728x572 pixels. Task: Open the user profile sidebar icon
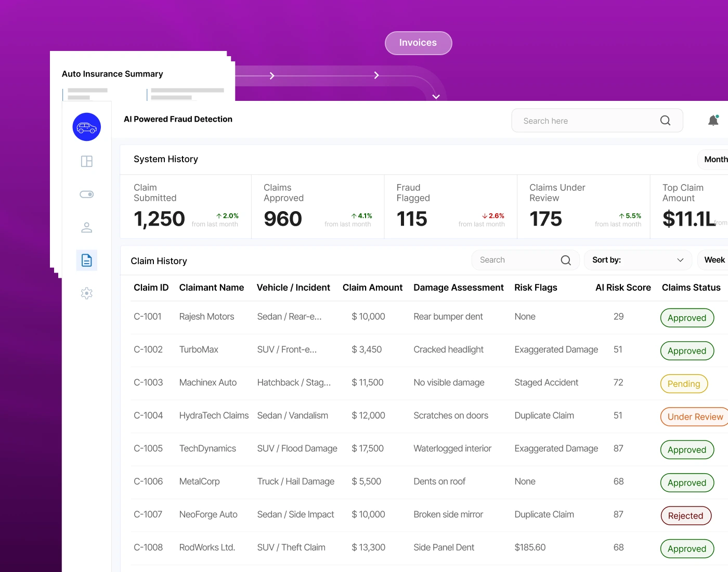87,227
